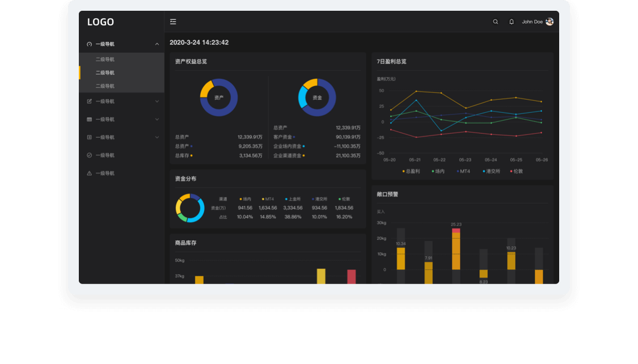
Task: Click the 7日盈利总览 panel title
Action: (391, 61)
